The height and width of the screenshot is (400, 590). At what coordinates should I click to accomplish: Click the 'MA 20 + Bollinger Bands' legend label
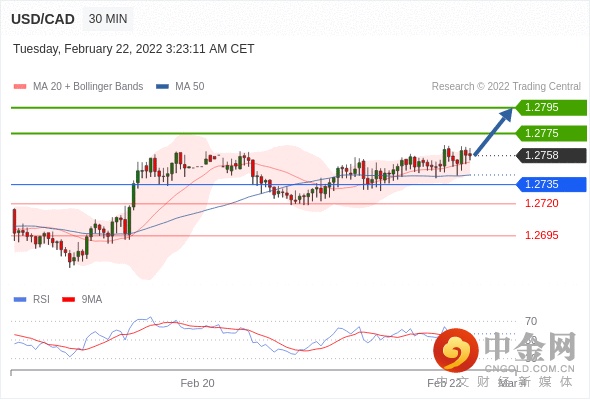[x=88, y=87]
